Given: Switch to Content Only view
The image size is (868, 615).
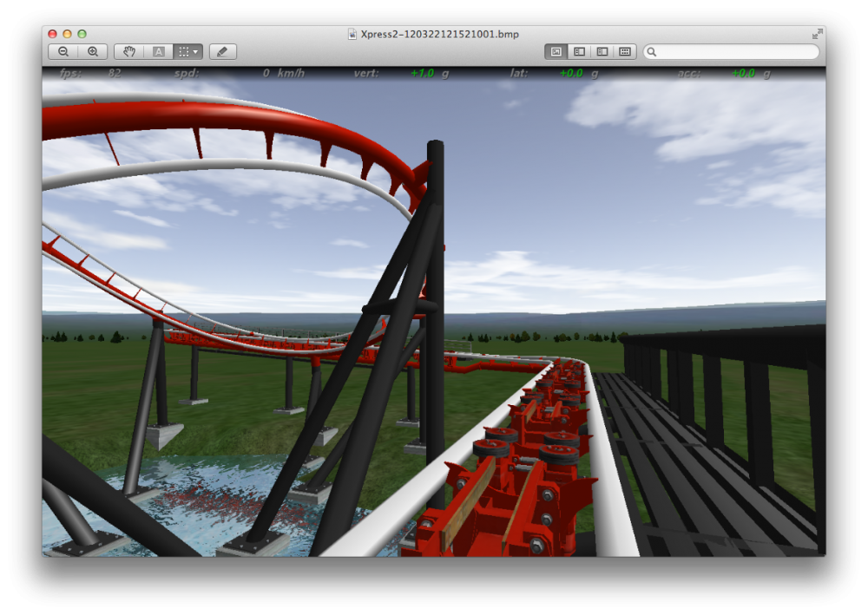Looking at the screenshot, I should coord(556,52).
